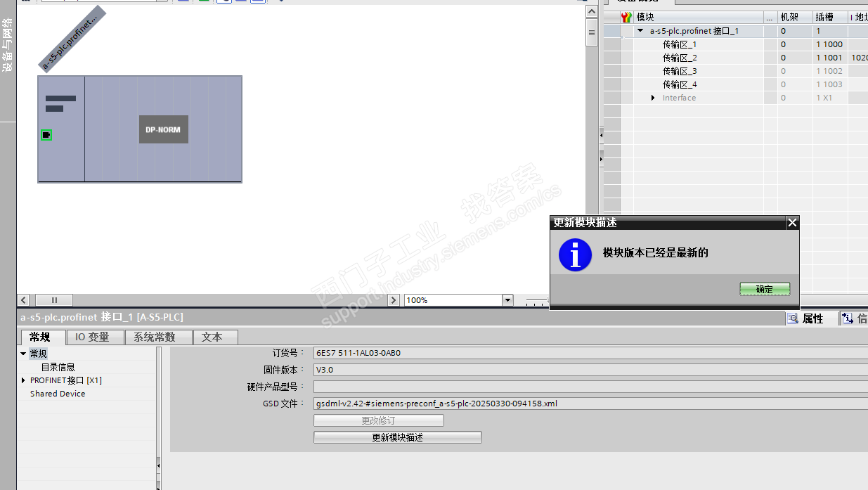Click the wrench icon column header
Viewport: 868px width, 490px height.
(x=626, y=17)
